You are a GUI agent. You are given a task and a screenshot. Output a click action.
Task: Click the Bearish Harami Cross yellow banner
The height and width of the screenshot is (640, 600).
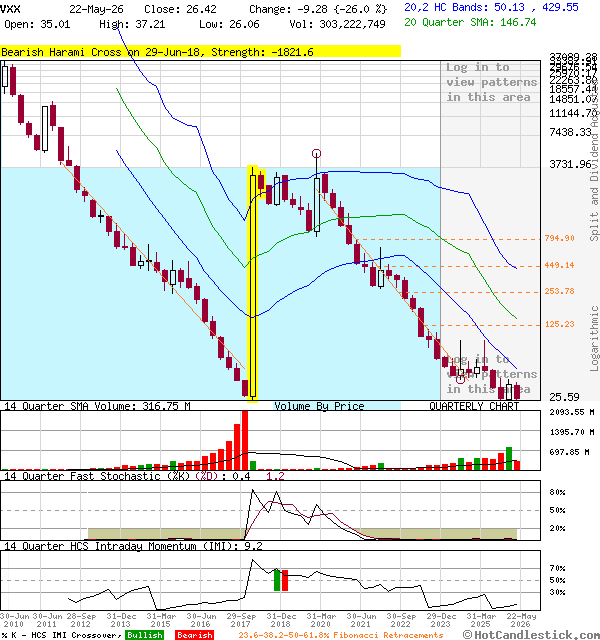[x=200, y=52]
